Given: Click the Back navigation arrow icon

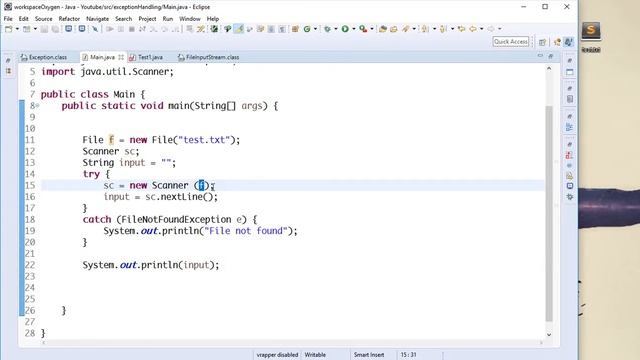Looking at the screenshot, I should coord(473,29).
